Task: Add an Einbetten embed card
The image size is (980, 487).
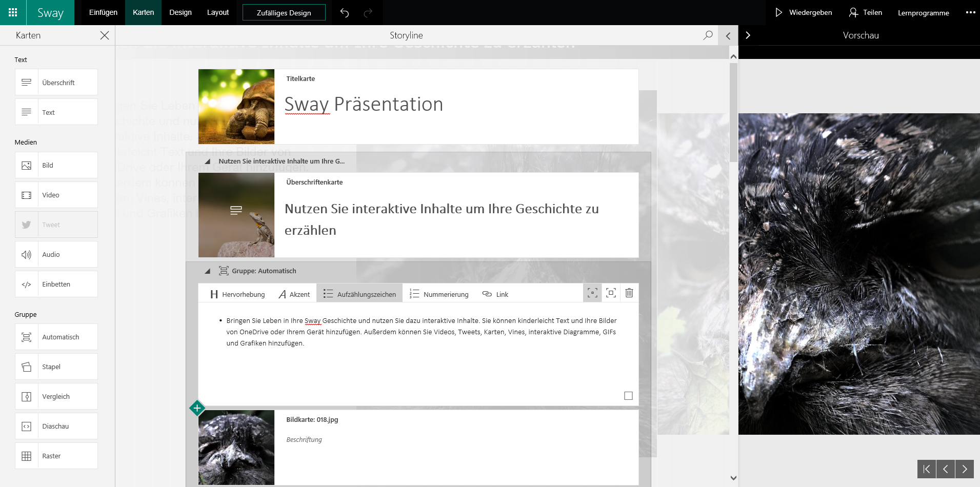Action: click(x=56, y=284)
